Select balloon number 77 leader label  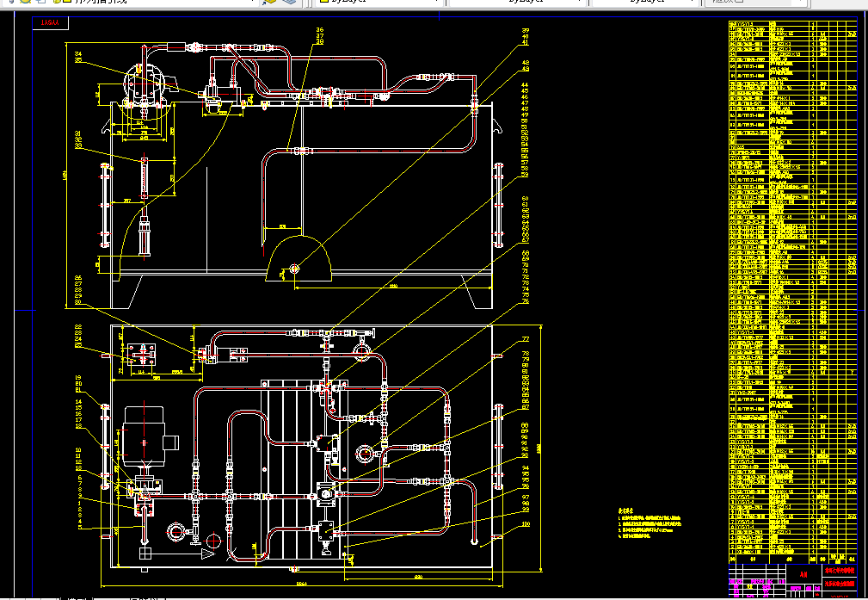pyautogui.click(x=526, y=340)
